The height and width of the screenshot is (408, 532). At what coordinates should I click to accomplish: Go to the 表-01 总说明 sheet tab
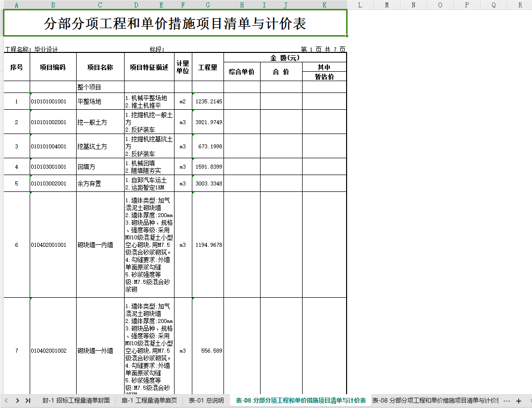[x=206, y=401]
